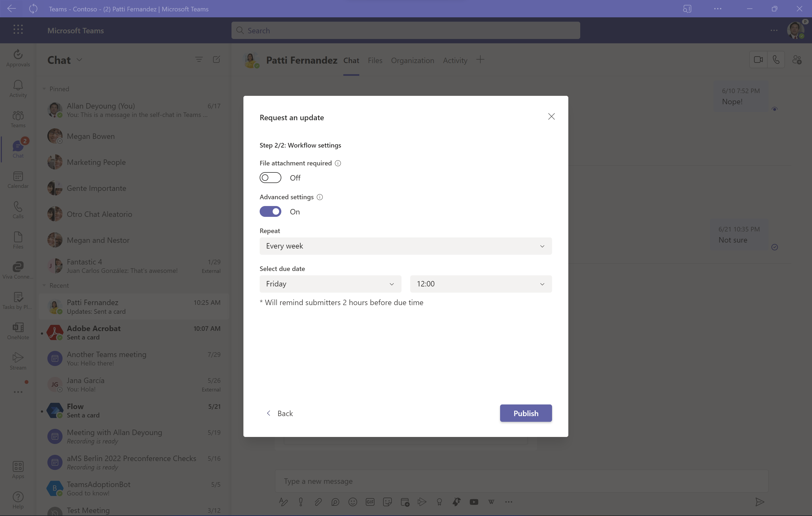Switch to the Activity tab in chat
The height and width of the screenshot is (516, 812).
tap(455, 60)
